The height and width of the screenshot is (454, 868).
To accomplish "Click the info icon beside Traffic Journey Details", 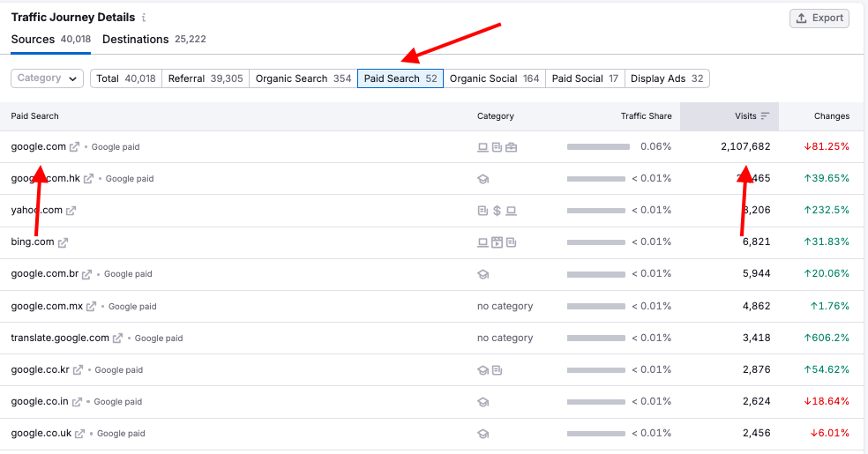I will pyautogui.click(x=144, y=18).
